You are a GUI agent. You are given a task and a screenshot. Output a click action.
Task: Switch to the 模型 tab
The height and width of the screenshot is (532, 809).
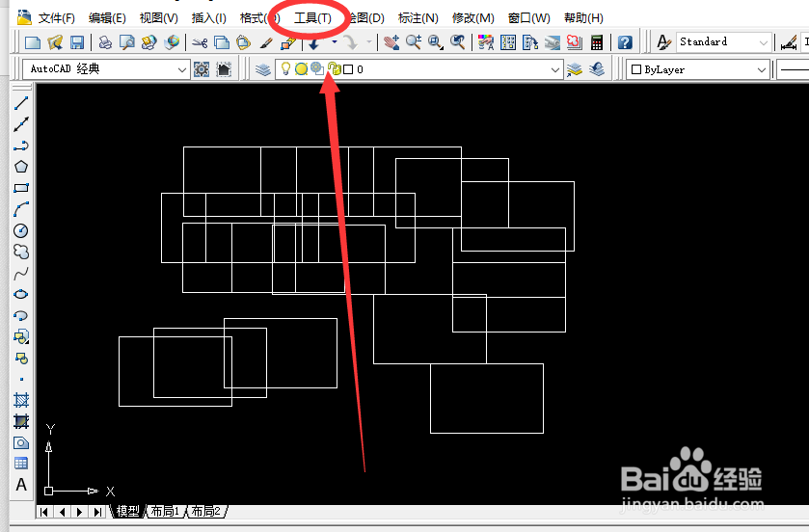tap(128, 512)
